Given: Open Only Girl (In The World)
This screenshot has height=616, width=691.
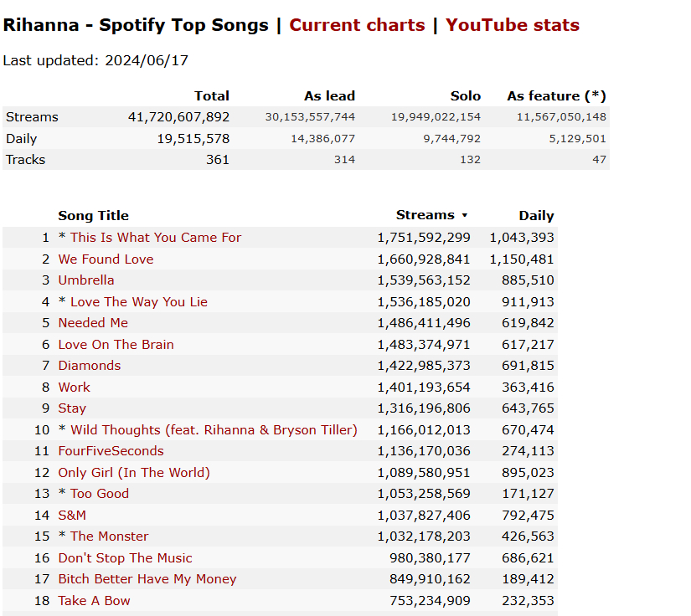Looking at the screenshot, I should pyautogui.click(x=134, y=472).
